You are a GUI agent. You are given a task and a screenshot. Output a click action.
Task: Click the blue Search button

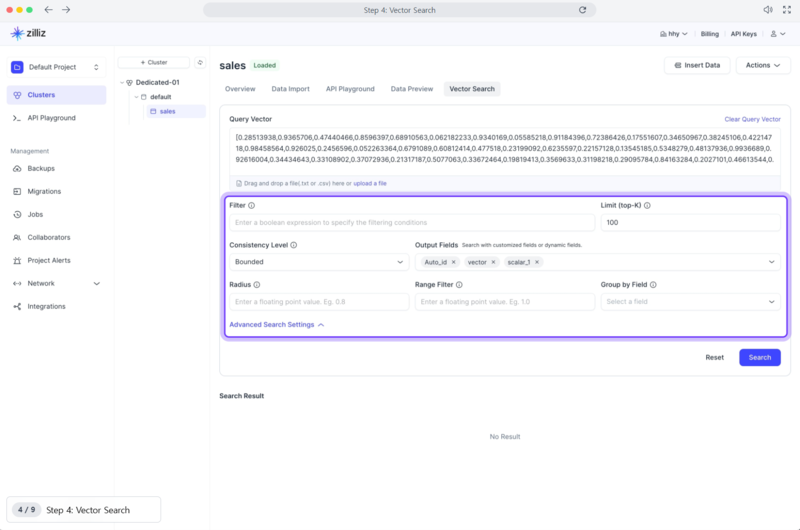pos(759,357)
